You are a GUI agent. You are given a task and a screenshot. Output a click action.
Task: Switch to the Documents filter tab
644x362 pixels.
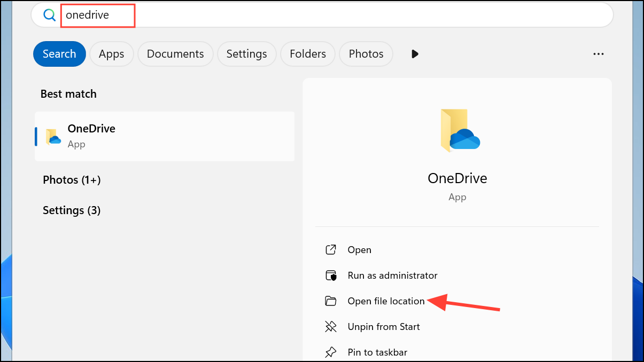[x=175, y=53]
